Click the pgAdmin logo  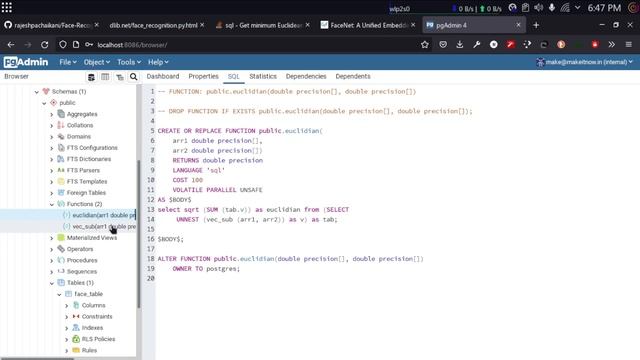26,62
